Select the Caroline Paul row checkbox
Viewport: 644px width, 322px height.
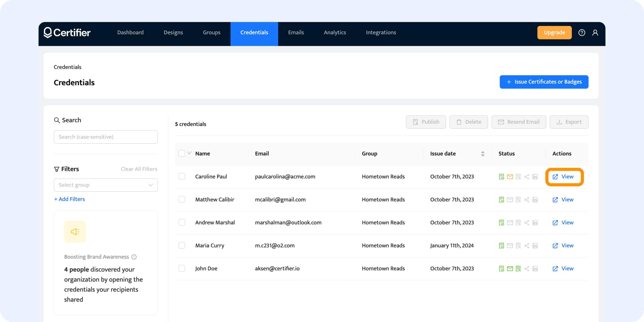point(182,176)
